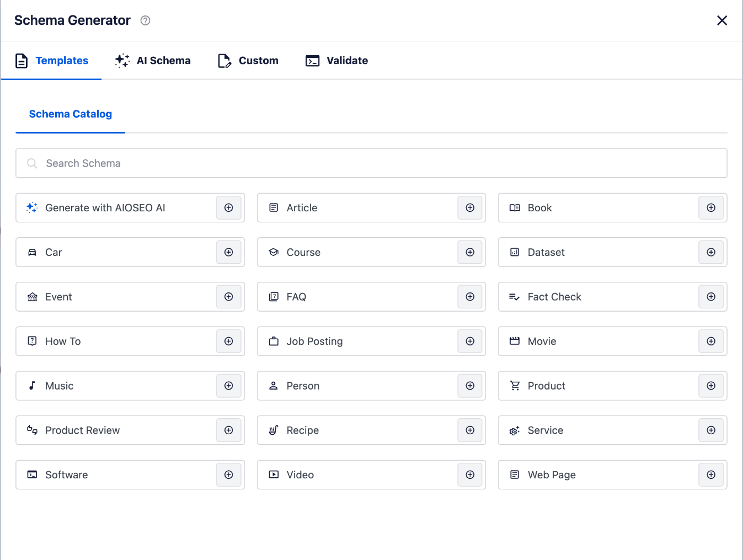This screenshot has height=560, width=743.
Task: Open the Schema Catalog tab
Action: [70, 114]
